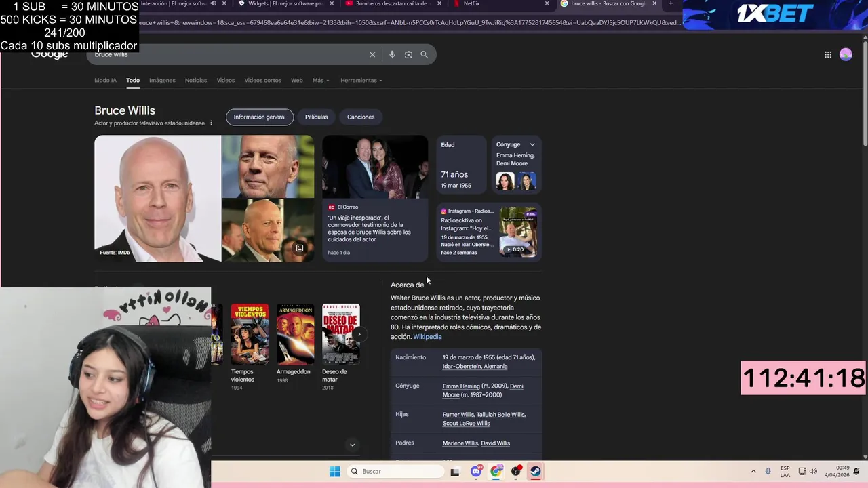868x488 pixels.
Task: Switch to the Videos tab
Action: coord(226,80)
